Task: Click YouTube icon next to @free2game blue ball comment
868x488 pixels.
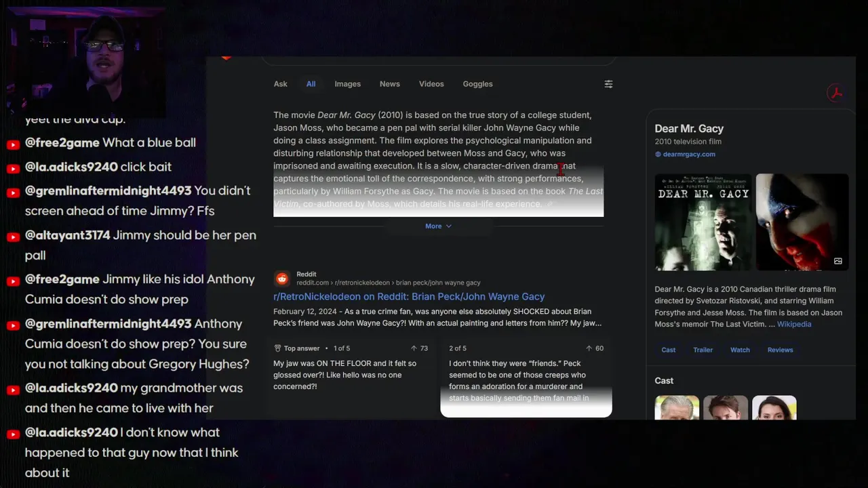Action: pyautogui.click(x=13, y=144)
